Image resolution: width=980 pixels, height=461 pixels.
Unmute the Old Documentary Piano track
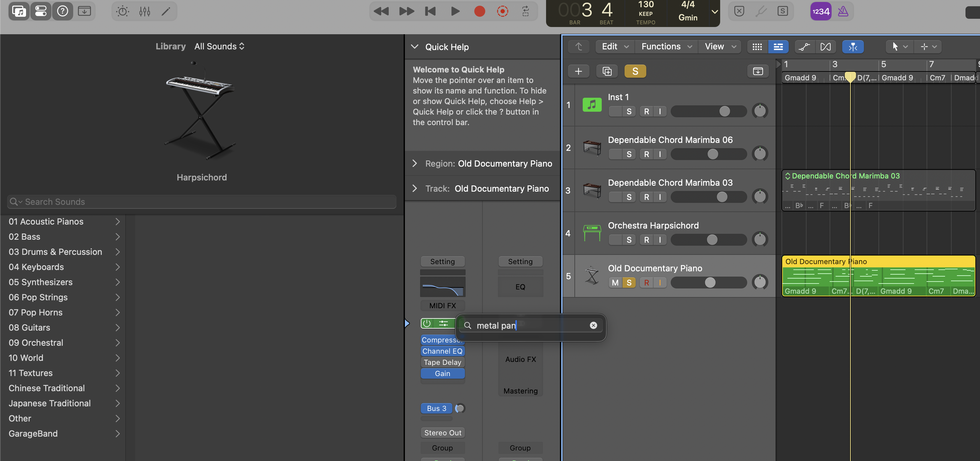tap(615, 283)
